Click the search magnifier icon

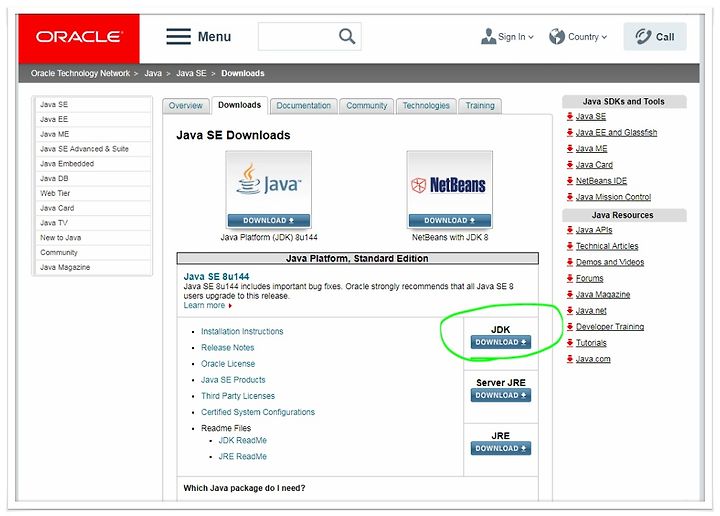click(x=347, y=36)
